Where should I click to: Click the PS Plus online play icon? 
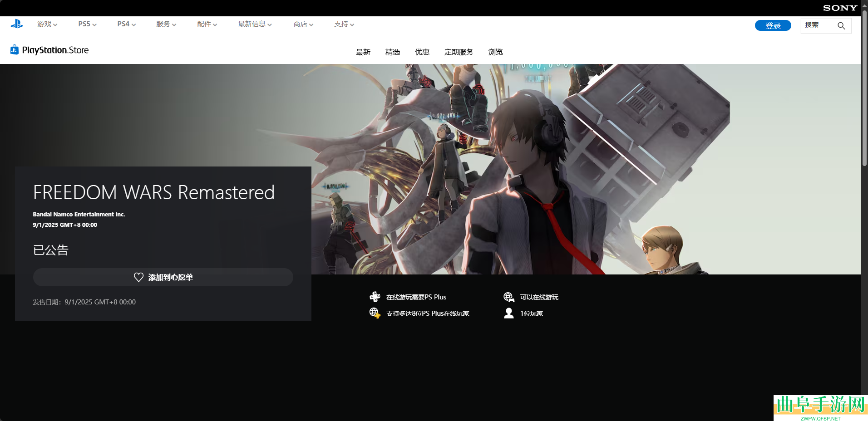click(375, 297)
